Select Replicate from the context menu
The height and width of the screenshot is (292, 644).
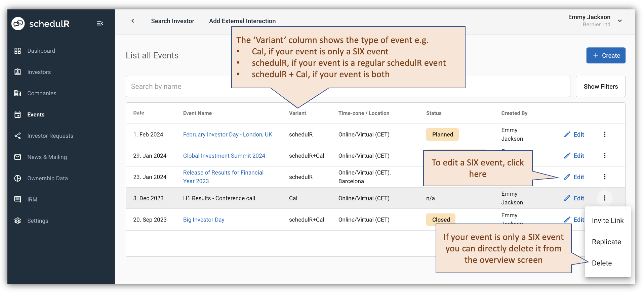[608, 242]
